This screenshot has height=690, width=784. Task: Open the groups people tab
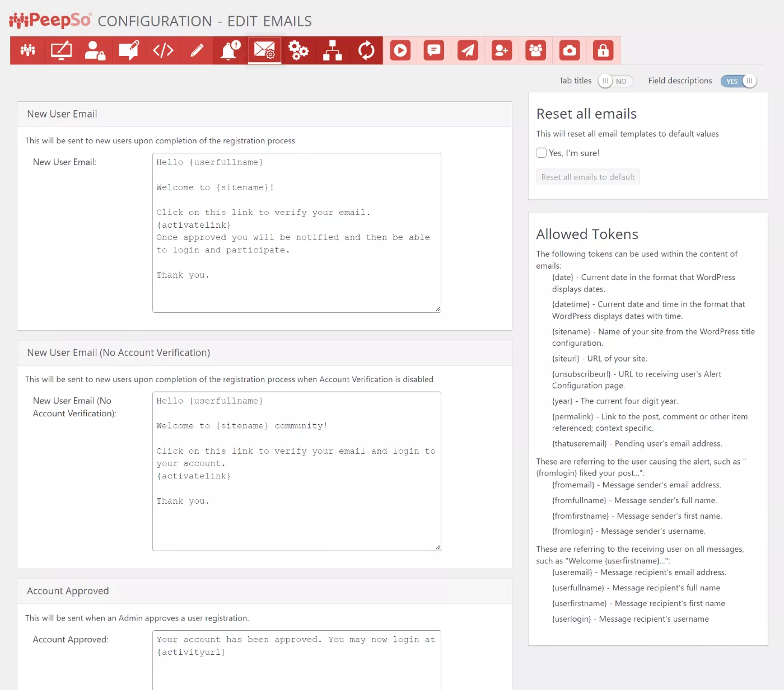[x=536, y=50]
